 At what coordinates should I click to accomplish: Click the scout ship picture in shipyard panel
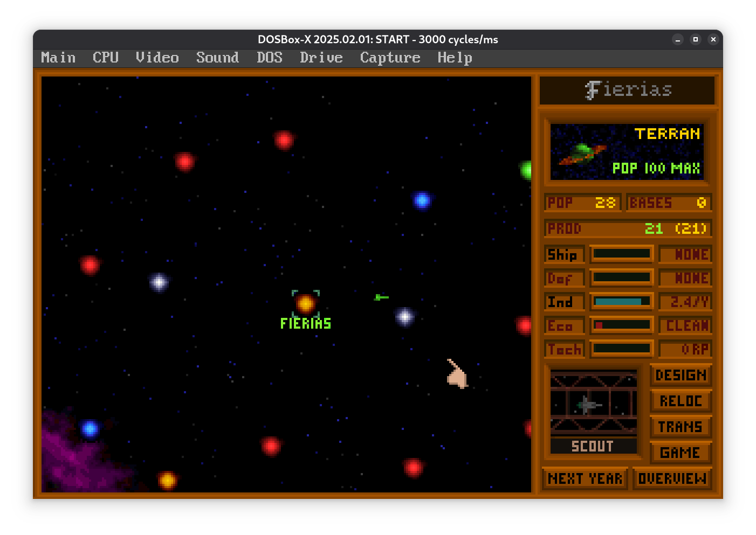[x=593, y=403]
